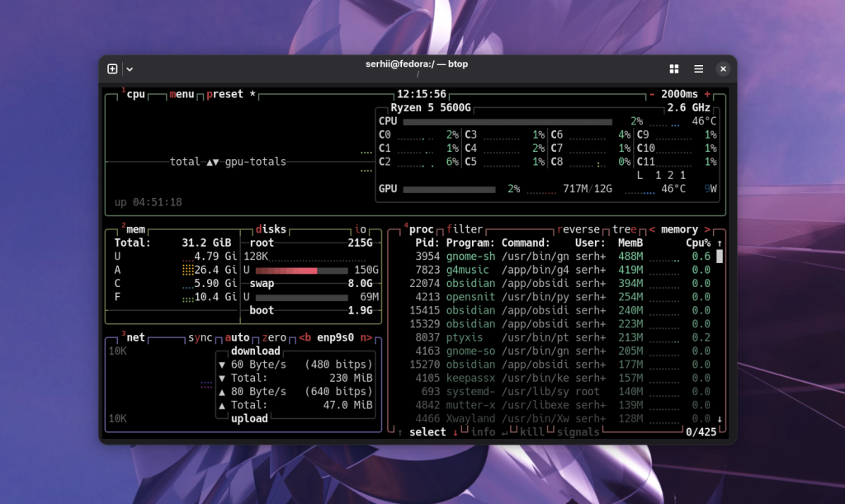
Task: Increase update interval with plus sign
Action: pos(707,94)
